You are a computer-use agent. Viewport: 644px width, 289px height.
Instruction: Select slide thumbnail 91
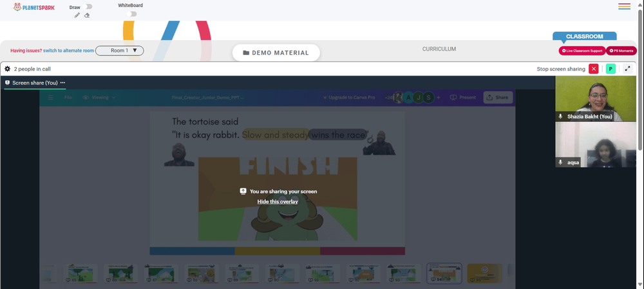[x=323, y=274]
